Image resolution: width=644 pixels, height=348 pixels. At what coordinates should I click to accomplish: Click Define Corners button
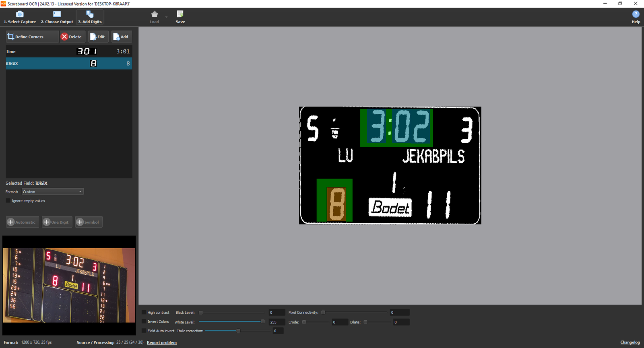32,37
